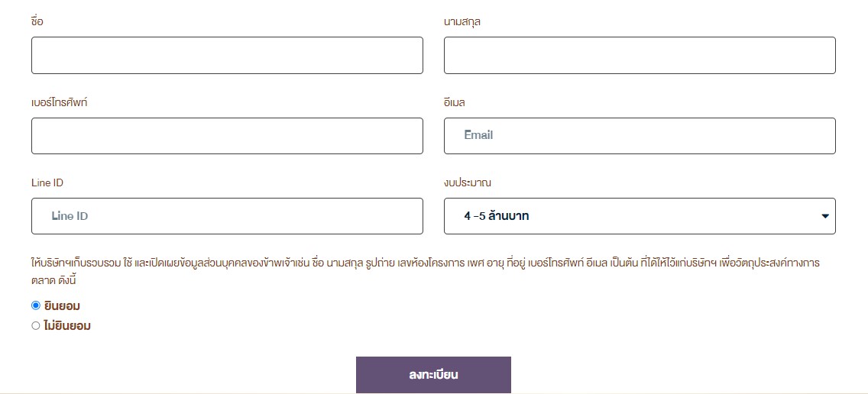Click the selected value 4 -5 ล้านบาท
Screen dimensions: 868x394
point(496,216)
